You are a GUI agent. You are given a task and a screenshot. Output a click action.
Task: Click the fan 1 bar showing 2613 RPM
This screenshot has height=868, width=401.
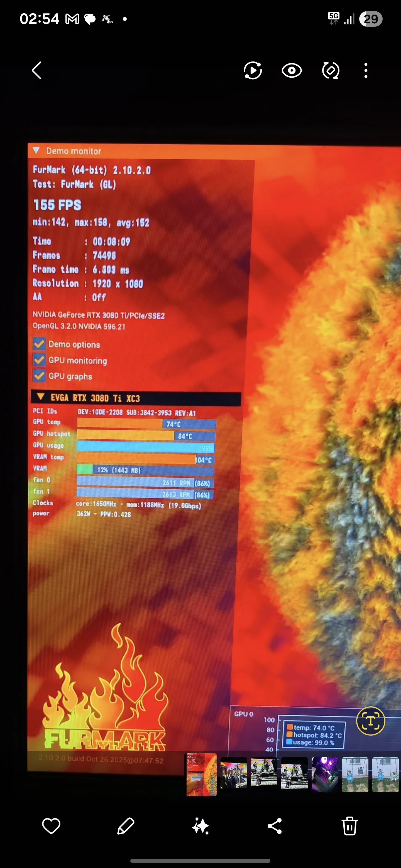[145, 494]
